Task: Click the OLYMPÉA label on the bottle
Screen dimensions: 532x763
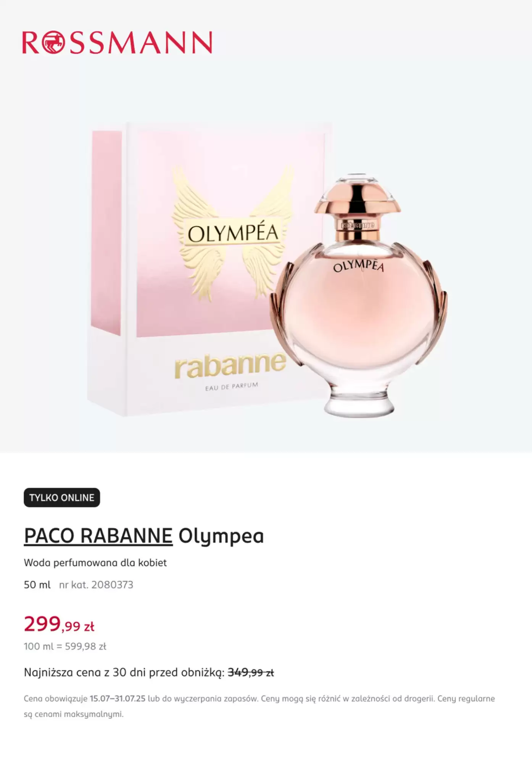Action: [358, 265]
